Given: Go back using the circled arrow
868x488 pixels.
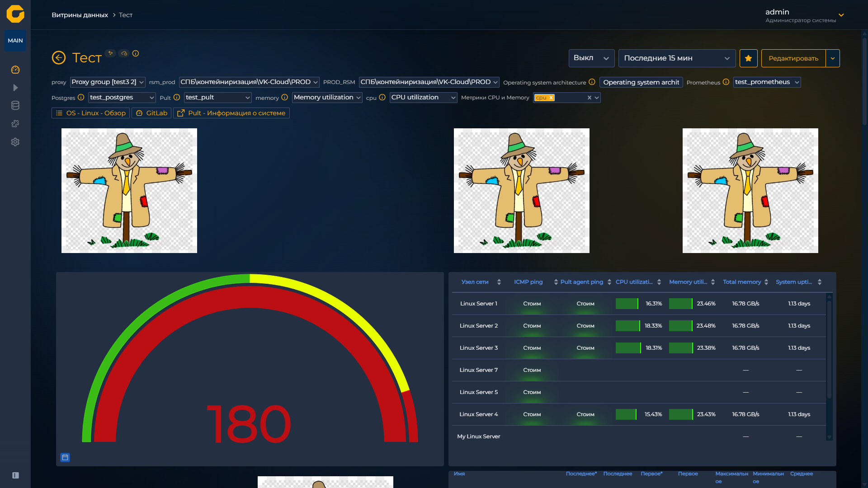Looking at the screenshot, I should click(59, 58).
